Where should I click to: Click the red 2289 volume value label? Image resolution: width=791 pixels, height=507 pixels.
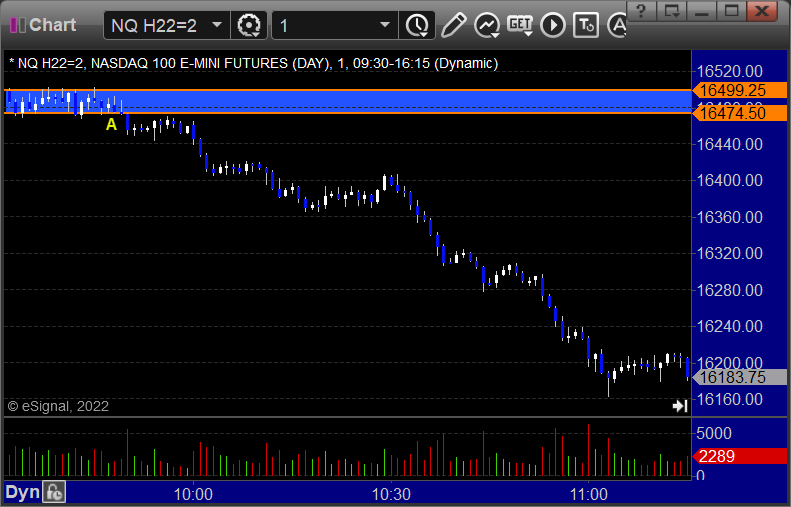(x=740, y=456)
